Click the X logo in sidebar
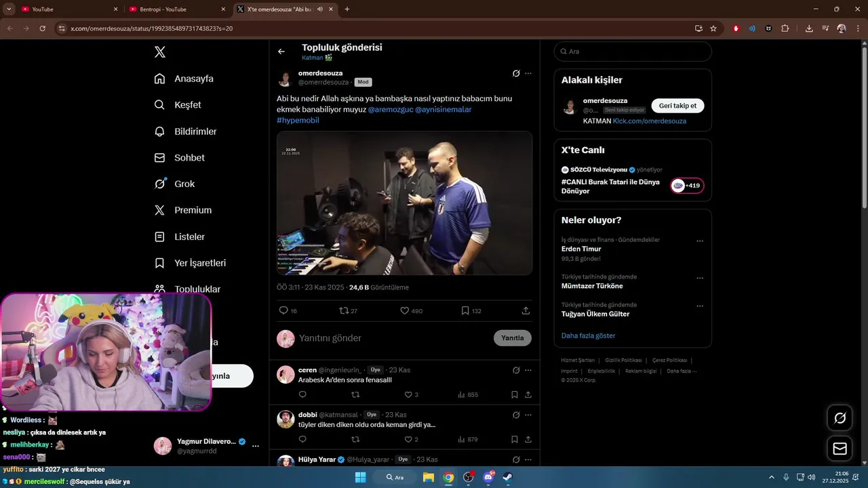The width and height of the screenshot is (868, 488). click(x=159, y=52)
